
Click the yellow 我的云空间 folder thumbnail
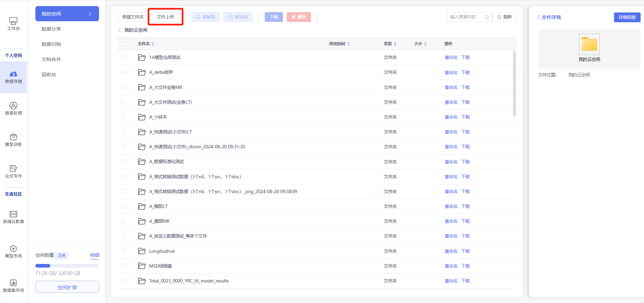pos(589,44)
